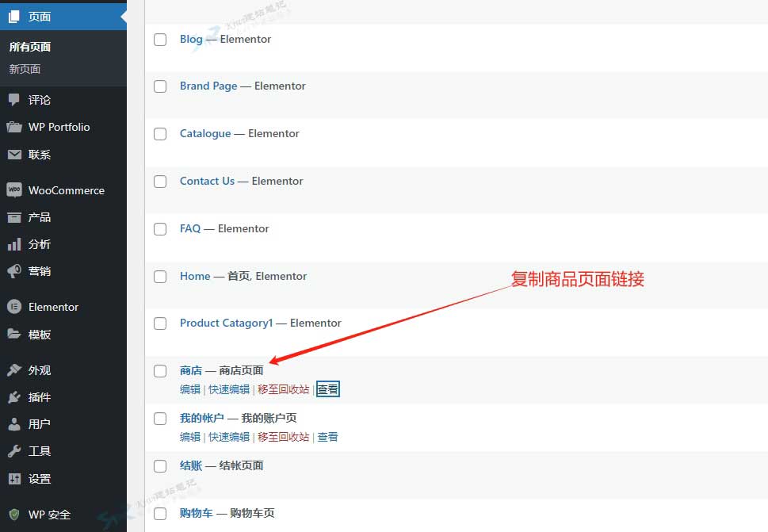Open the Home page title link
The width and height of the screenshot is (768, 532).
195,276
